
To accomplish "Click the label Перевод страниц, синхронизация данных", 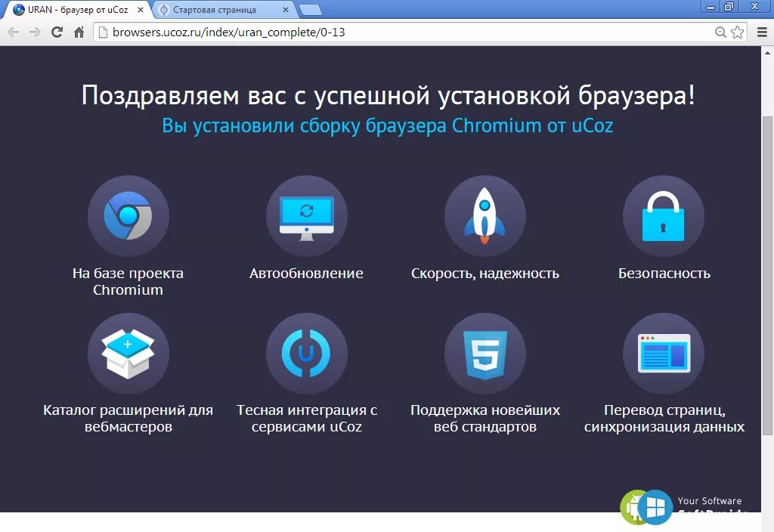I will coord(664,418).
